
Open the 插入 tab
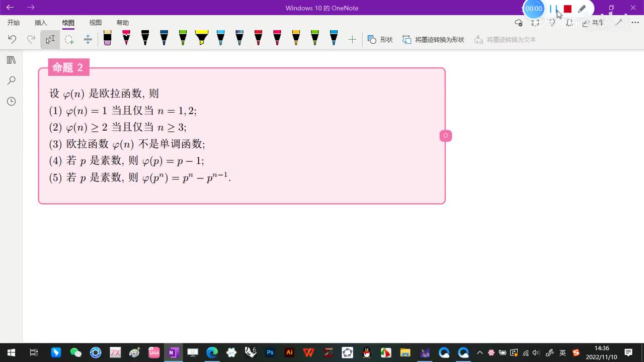(x=41, y=23)
